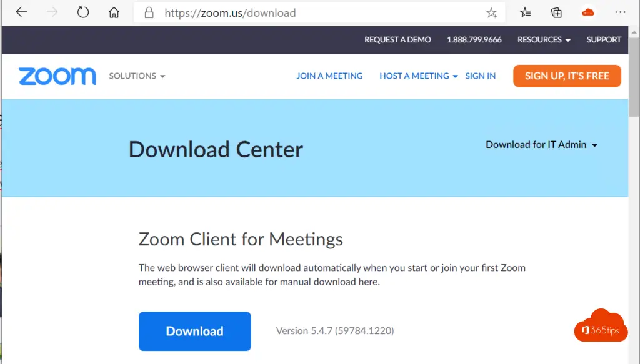Expand the Solutions dropdown
The height and width of the screenshot is (364, 640).
pos(137,76)
